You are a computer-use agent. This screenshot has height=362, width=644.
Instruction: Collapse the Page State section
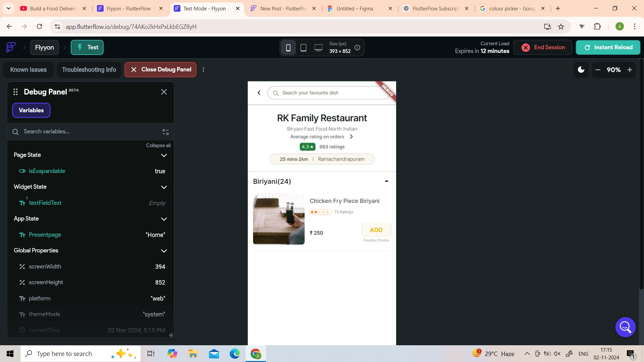click(164, 155)
